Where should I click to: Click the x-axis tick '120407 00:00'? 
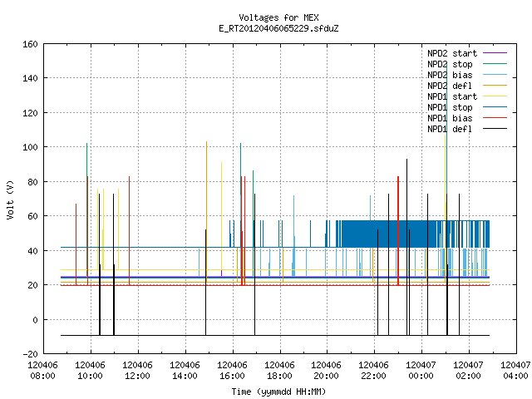(421, 371)
